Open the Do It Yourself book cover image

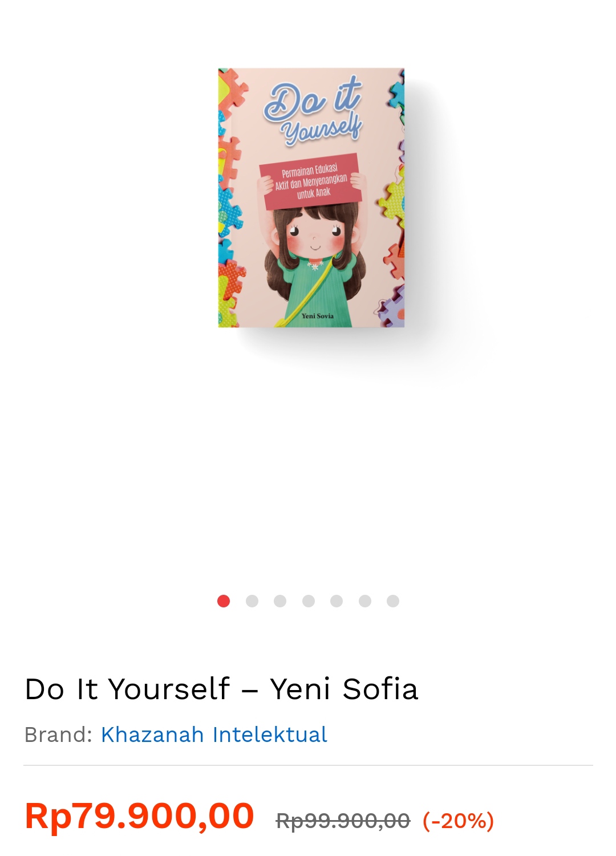(x=311, y=197)
